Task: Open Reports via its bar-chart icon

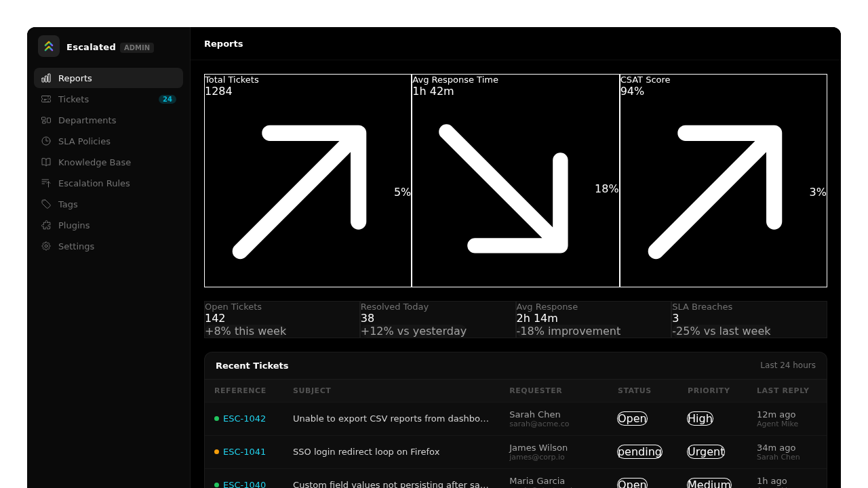Action: coord(46,79)
